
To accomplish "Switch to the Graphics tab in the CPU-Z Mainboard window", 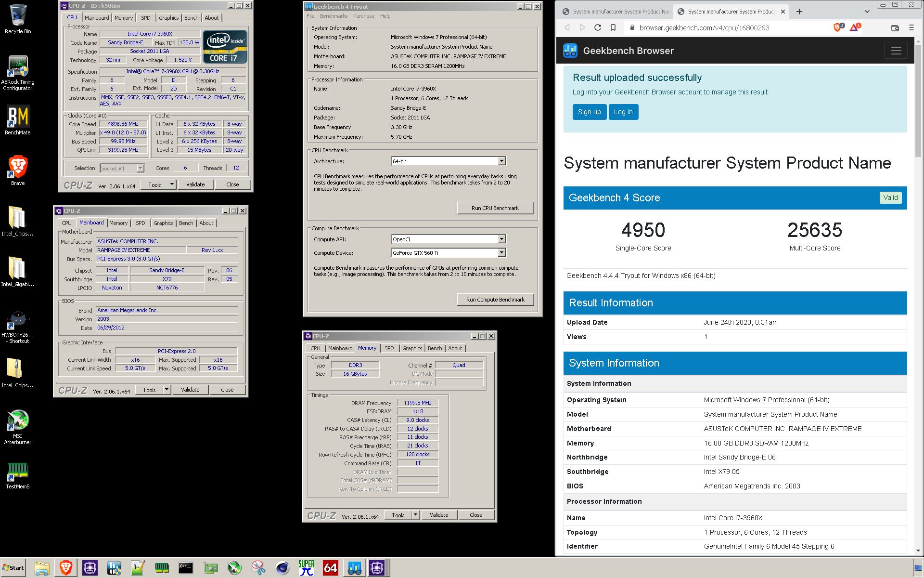I will pos(163,223).
